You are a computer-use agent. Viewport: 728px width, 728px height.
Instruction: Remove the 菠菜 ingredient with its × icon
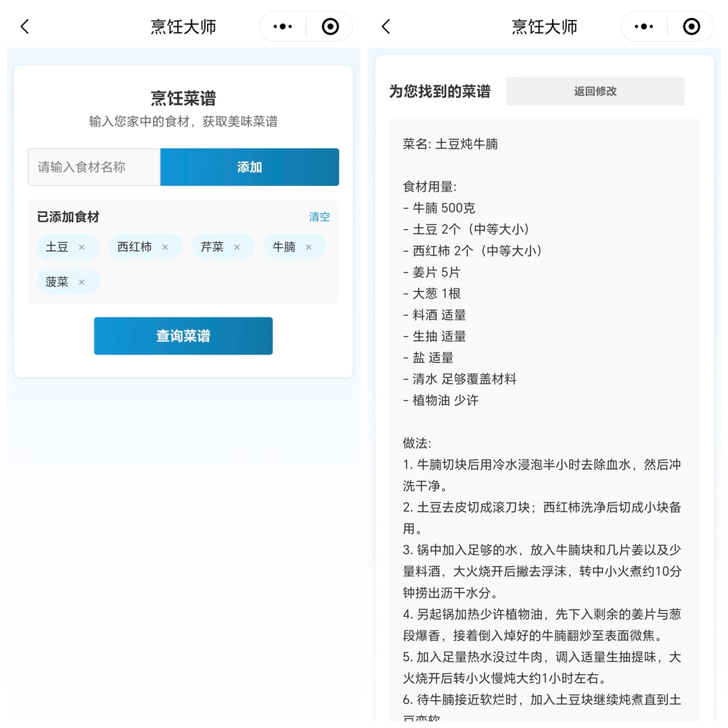coord(80,282)
